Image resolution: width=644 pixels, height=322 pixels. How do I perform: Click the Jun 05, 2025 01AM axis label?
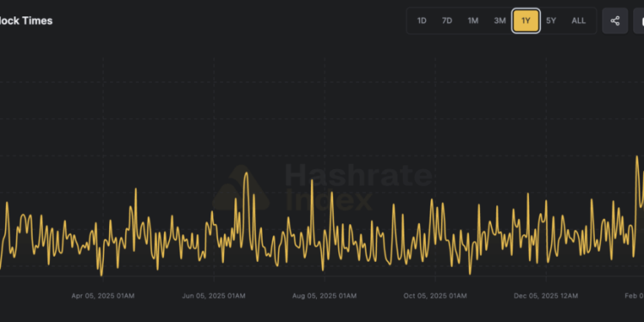[x=214, y=295]
